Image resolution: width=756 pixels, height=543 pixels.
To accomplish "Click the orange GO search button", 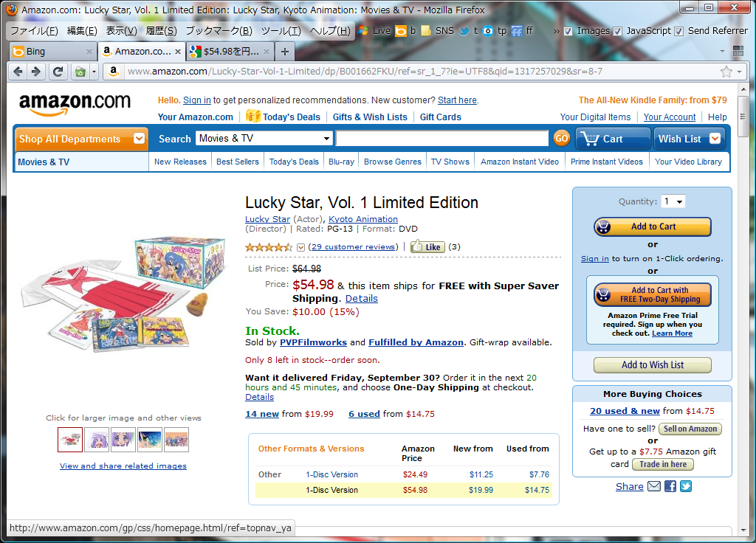I will click(561, 139).
